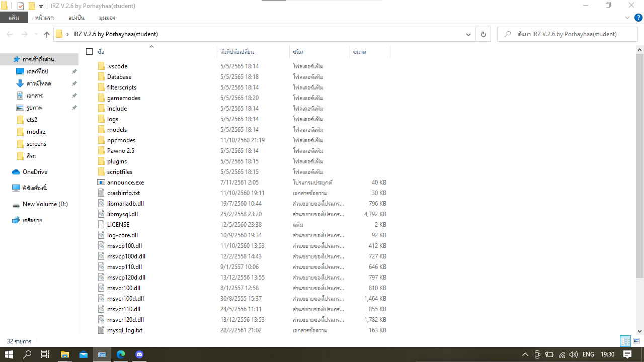Click the vertical scrollbar down arrow

click(639, 331)
